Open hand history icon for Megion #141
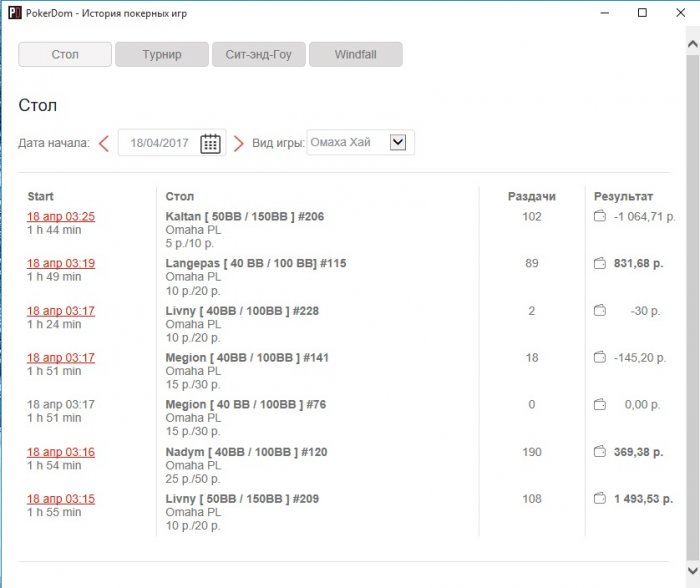Viewport: 700px width, 588px height. coord(600,358)
